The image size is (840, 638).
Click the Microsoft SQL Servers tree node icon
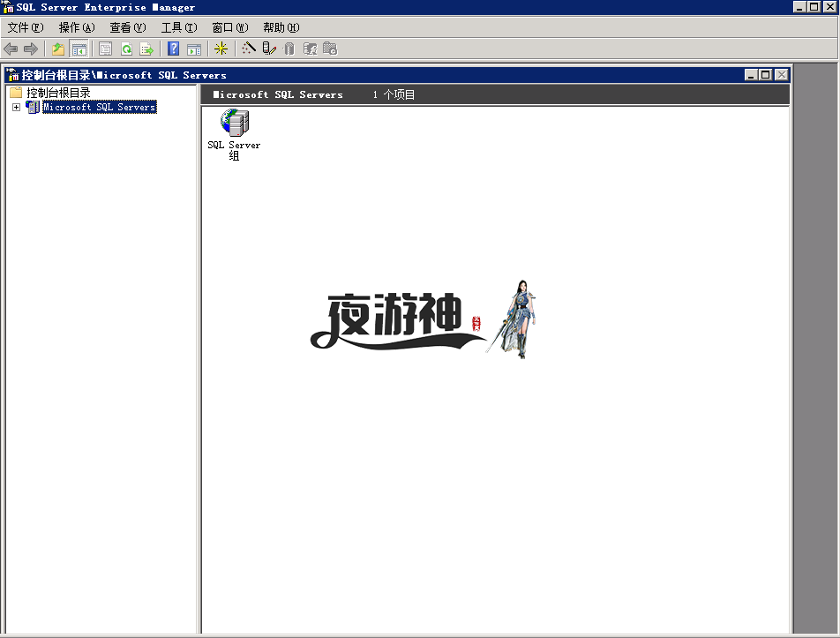pyautogui.click(x=33, y=107)
